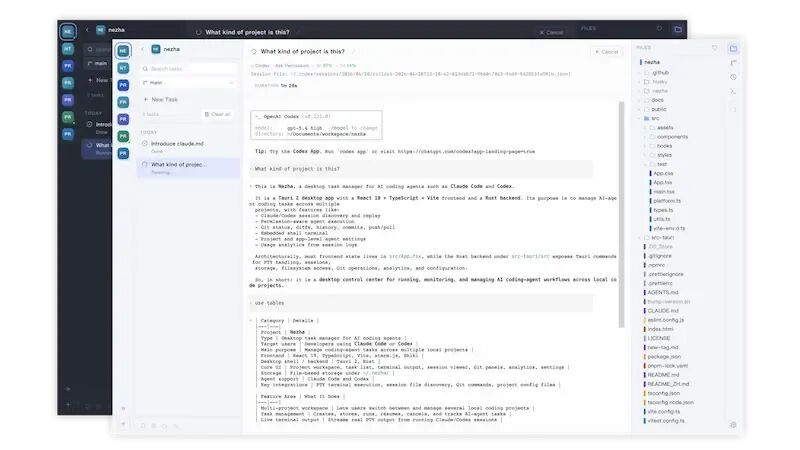Open the main branch selector in dark window
The width and height of the screenshot is (800, 450).
pos(98,63)
